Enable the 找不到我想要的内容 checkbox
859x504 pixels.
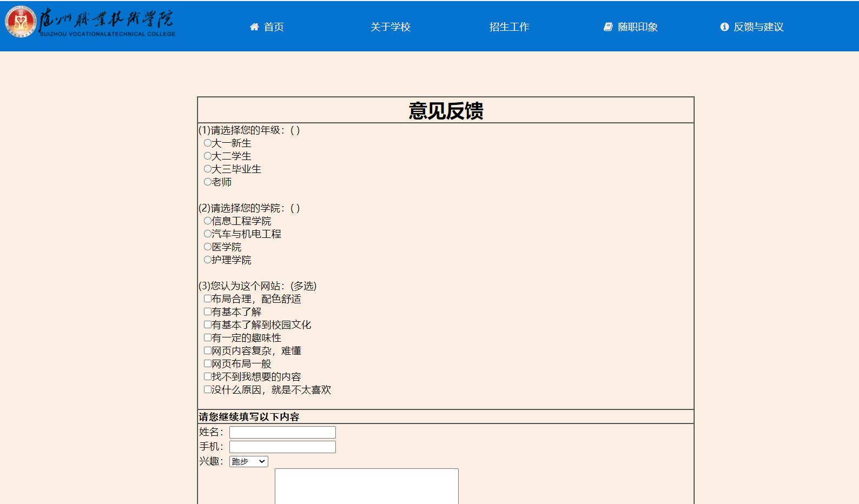coord(208,376)
